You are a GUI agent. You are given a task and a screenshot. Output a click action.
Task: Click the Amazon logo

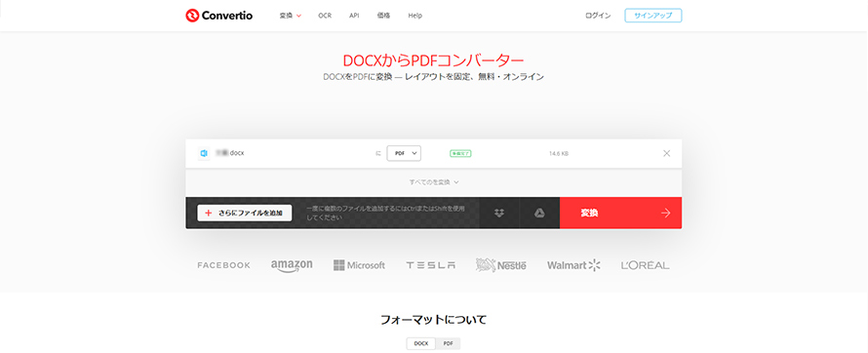click(292, 265)
